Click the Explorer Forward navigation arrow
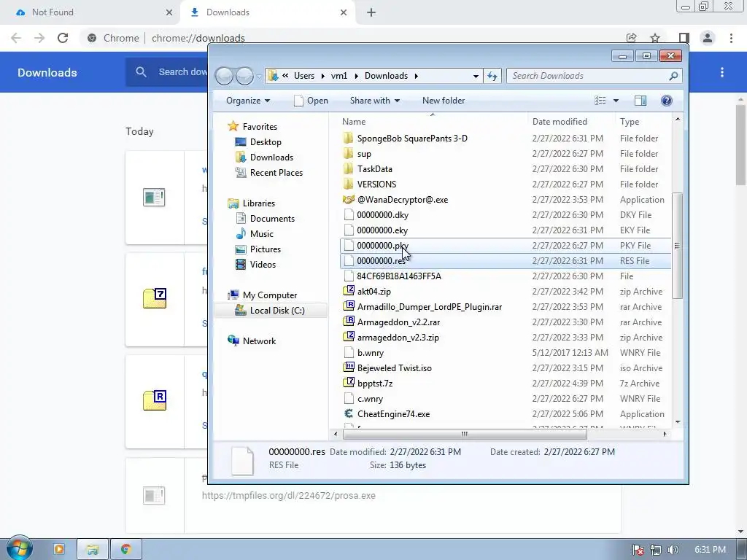 [x=244, y=76]
